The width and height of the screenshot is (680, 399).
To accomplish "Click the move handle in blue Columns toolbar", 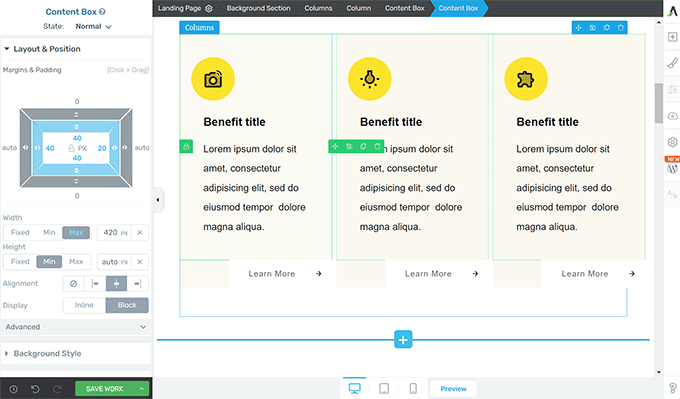I will pos(579,27).
